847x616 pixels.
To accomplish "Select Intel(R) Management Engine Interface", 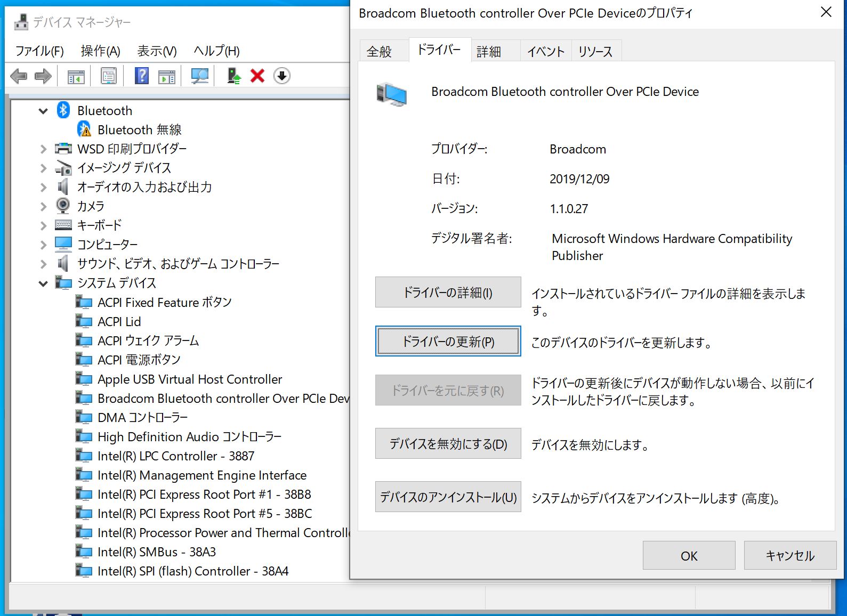I will 202,475.
